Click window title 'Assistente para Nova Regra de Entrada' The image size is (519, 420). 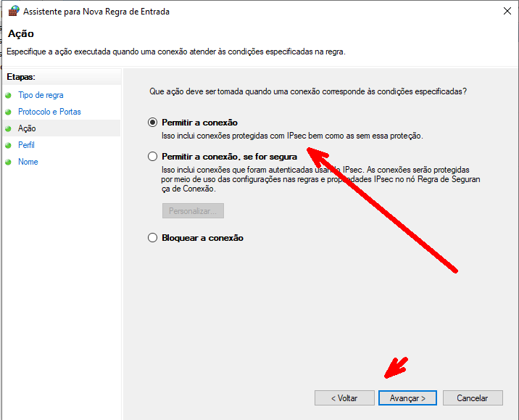click(x=96, y=12)
